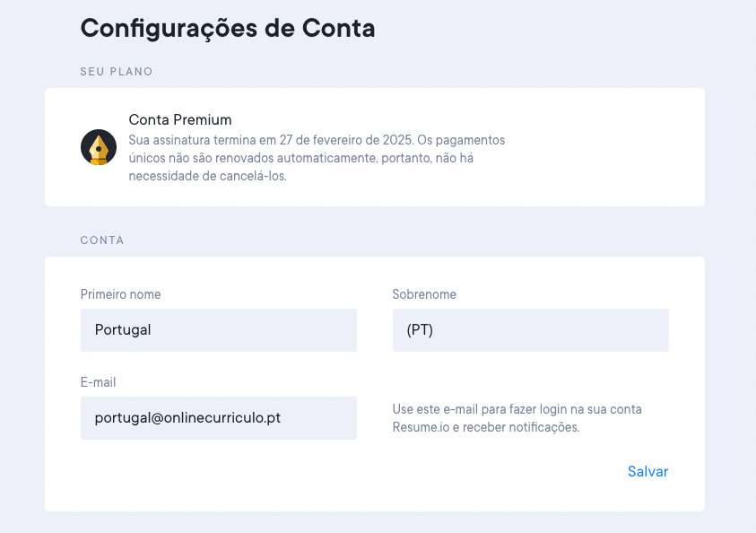Click the Configurações de Conta heading
Viewport: 756px width, 533px height.
pos(228,28)
